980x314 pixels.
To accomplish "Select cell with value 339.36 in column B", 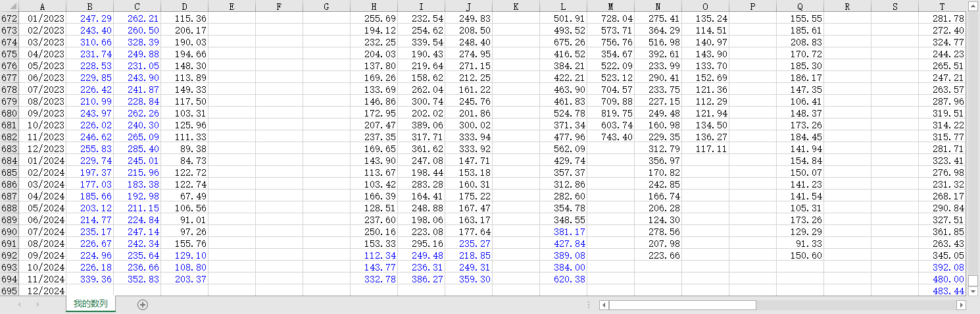I will pyautogui.click(x=89, y=279).
